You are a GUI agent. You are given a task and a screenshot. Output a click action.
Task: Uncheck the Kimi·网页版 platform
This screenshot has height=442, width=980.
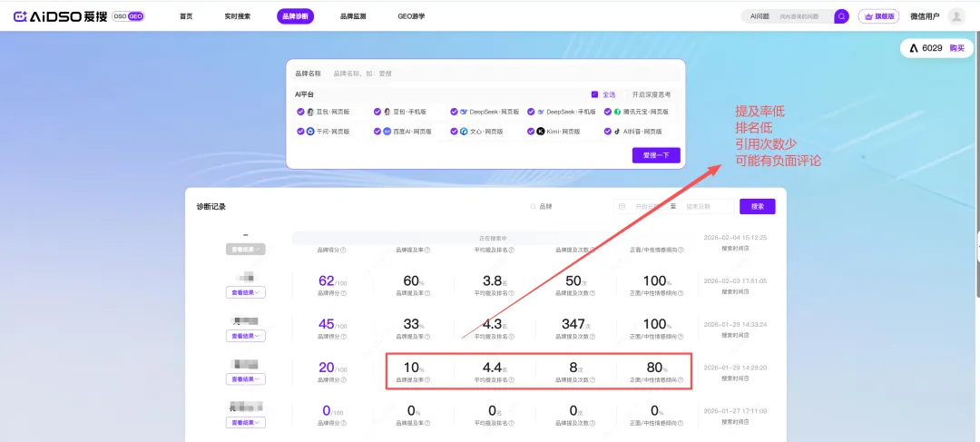[530, 132]
